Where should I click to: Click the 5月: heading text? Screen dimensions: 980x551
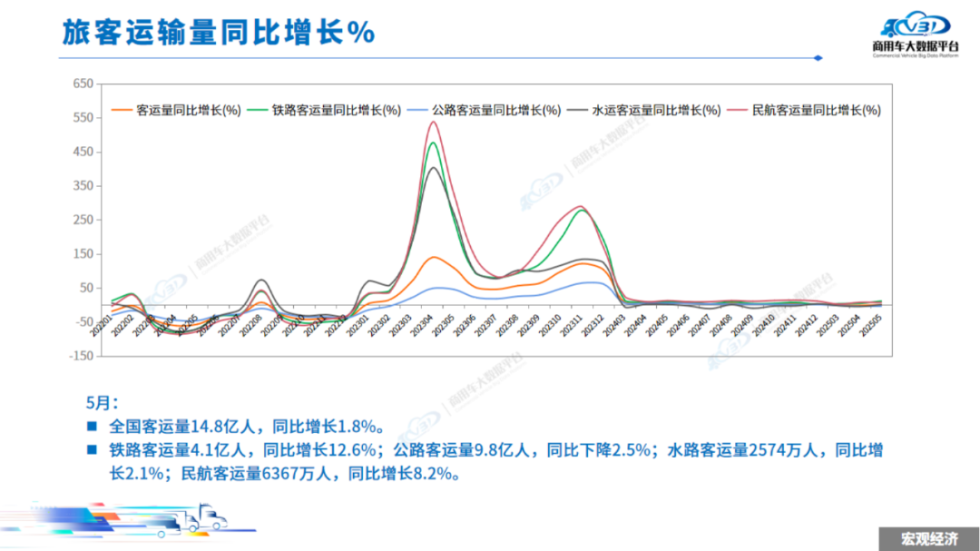[102, 402]
